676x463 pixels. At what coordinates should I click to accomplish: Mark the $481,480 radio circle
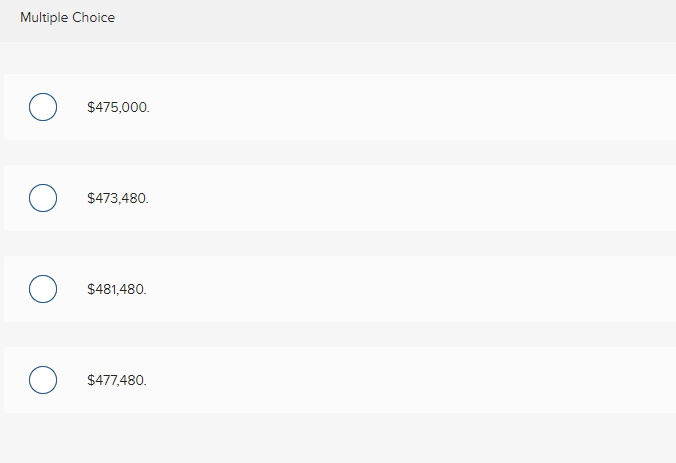pyautogui.click(x=42, y=289)
